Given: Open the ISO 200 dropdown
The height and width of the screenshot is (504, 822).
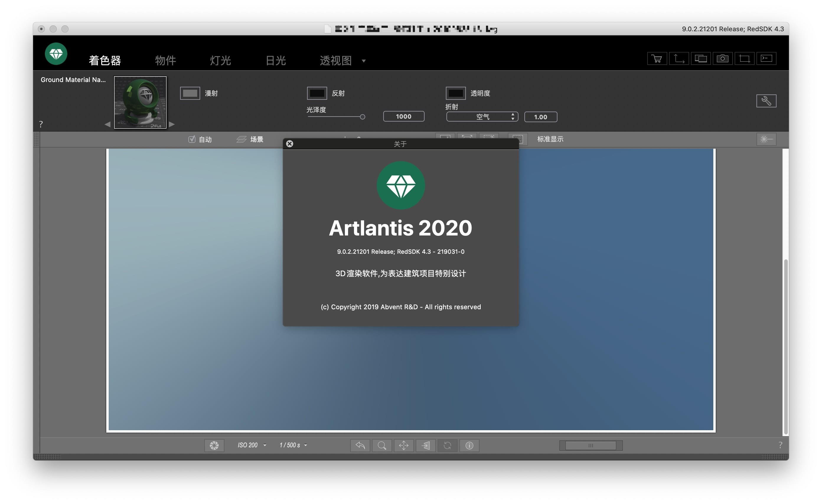Looking at the screenshot, I should coord(252,445).
